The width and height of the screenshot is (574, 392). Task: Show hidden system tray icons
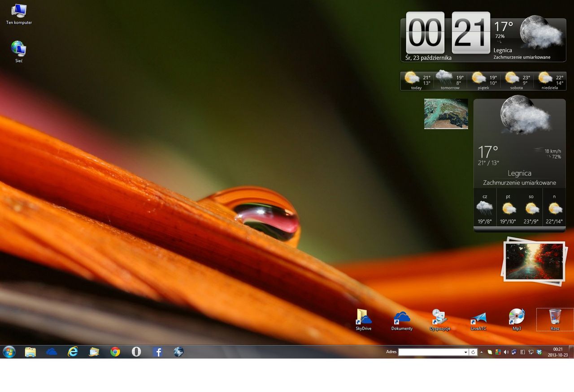[482, 352]
